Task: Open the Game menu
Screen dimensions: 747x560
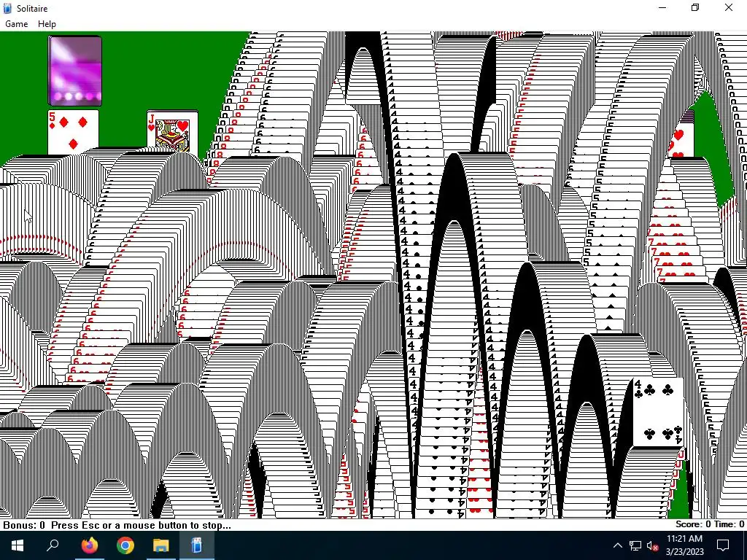Action: coord(16,24)
